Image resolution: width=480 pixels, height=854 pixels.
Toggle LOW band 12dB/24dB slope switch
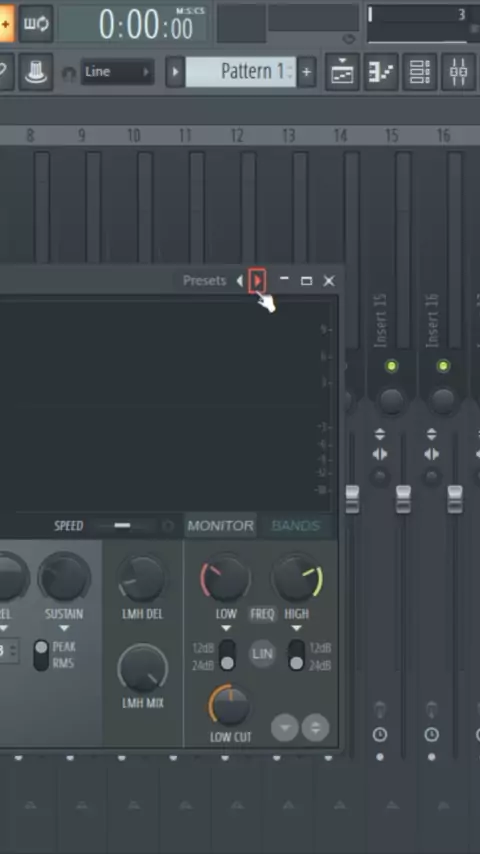(227, 655)
